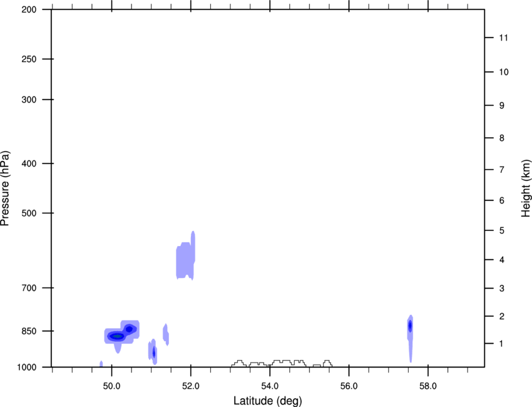532x407 pixels.
Task: Select the 1000 pressure tick label
Action: pyautogui.click(x=27, y=368)
